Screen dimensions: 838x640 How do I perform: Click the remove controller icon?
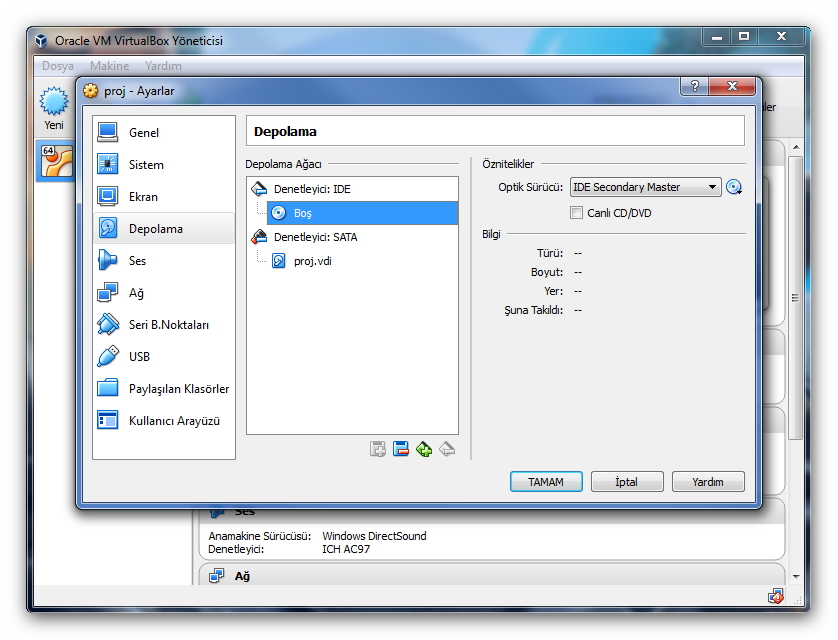[401, 449]
